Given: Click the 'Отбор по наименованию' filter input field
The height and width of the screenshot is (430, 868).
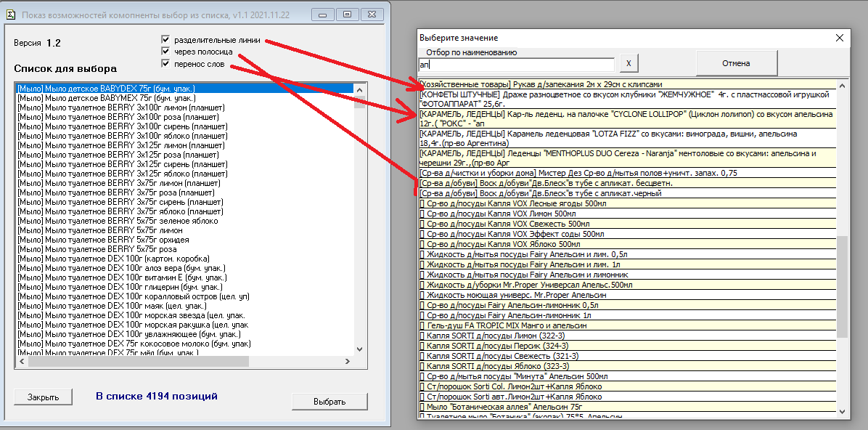Looking at the screenshot, I should [x=516, y=65].
